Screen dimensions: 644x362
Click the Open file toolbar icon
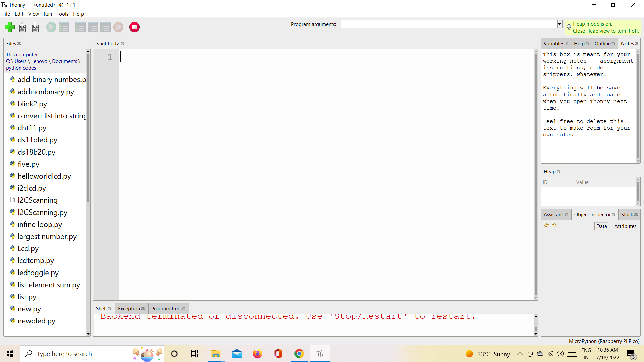[22, 27]
